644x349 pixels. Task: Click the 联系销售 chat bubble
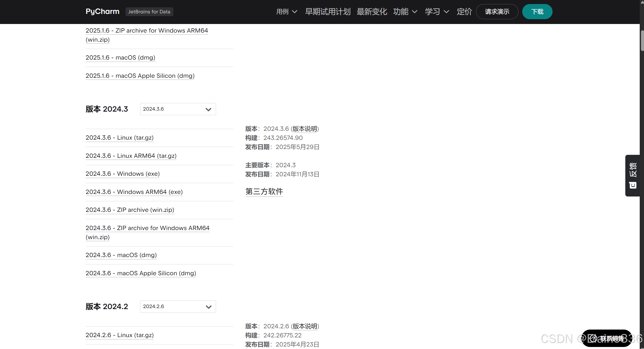pyautogui.click(x=607, y=338)
